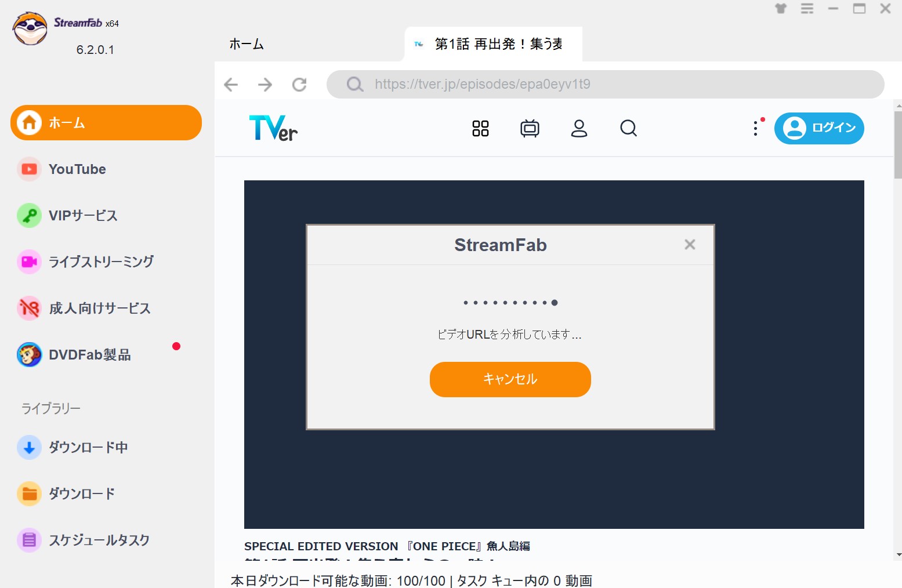Switch to the ホーム browser tab

click(x=247, y=44)
